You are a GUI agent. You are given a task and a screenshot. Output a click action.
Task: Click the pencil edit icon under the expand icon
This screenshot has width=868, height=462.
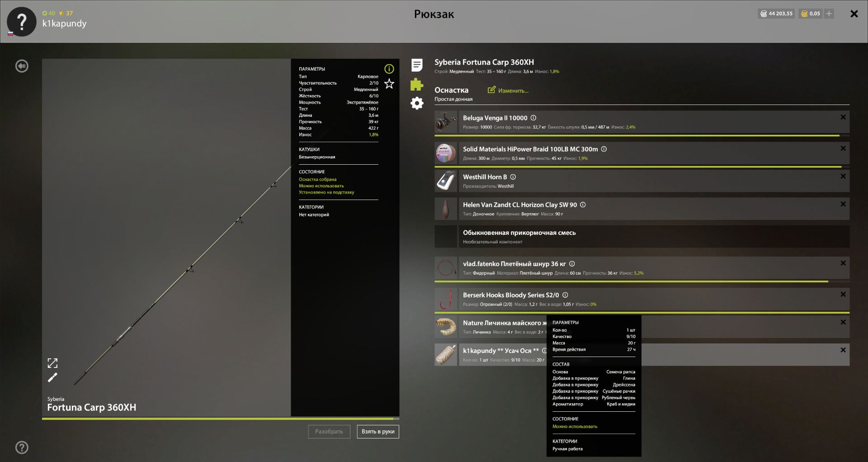pyautogui.click(x=53, y=377)
